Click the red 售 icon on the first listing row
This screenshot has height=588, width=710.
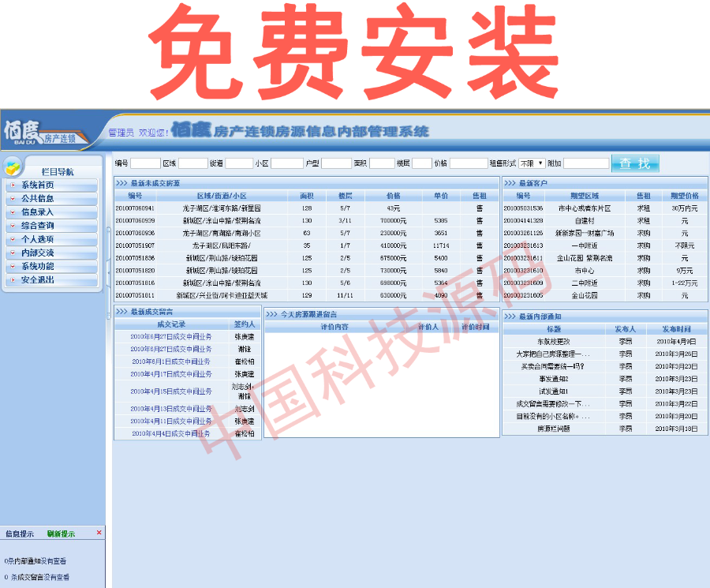point(479,208)
